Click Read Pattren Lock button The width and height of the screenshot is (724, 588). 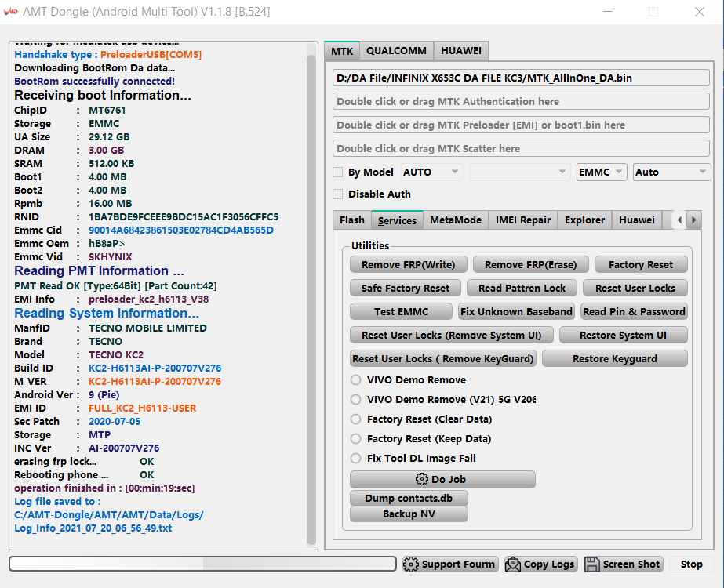pyautogui.click(x=522, y=288)
